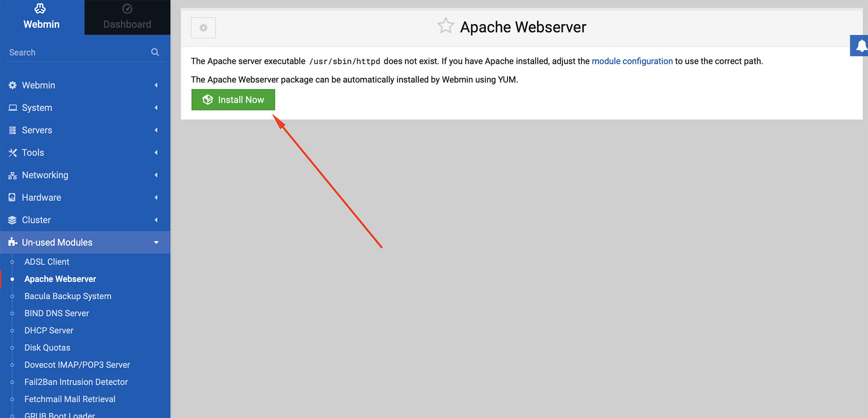Expand the Webmin category in the sidebar
The width and height of the screenshot is (868, 418).
coord(85,85)
